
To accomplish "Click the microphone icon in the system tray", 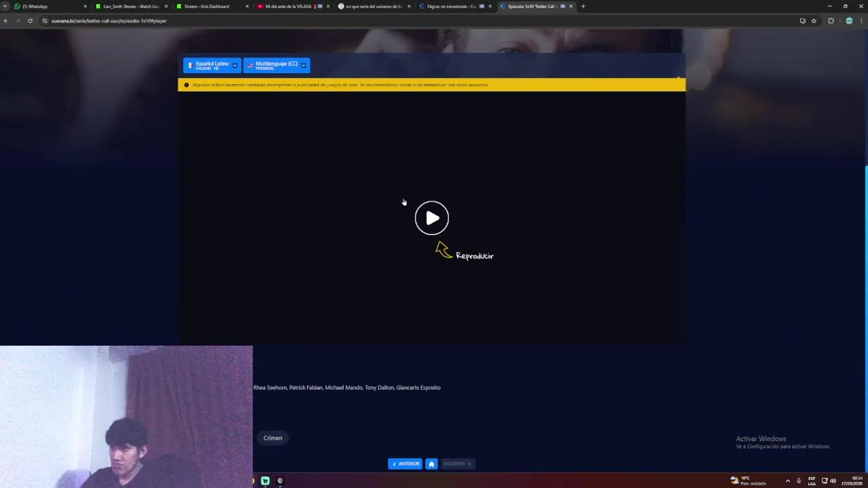I will click(799, 481).
